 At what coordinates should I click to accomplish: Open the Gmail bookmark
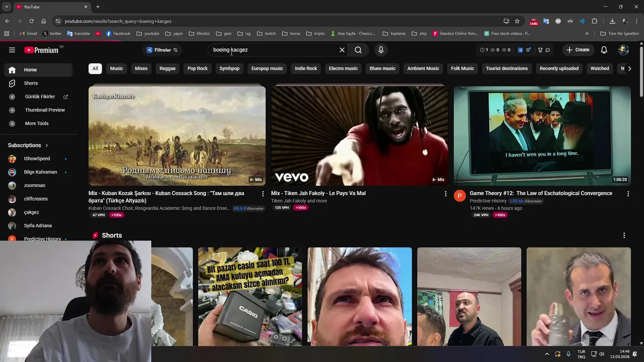point(28,34)
